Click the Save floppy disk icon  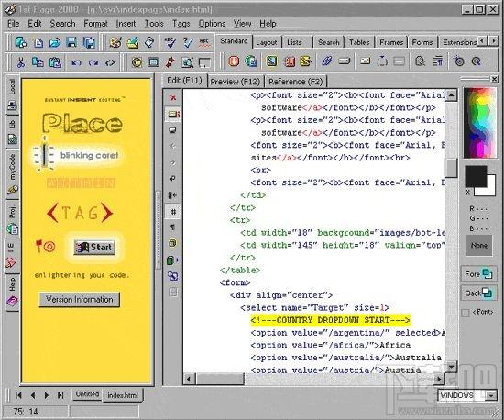click(71, 42)
